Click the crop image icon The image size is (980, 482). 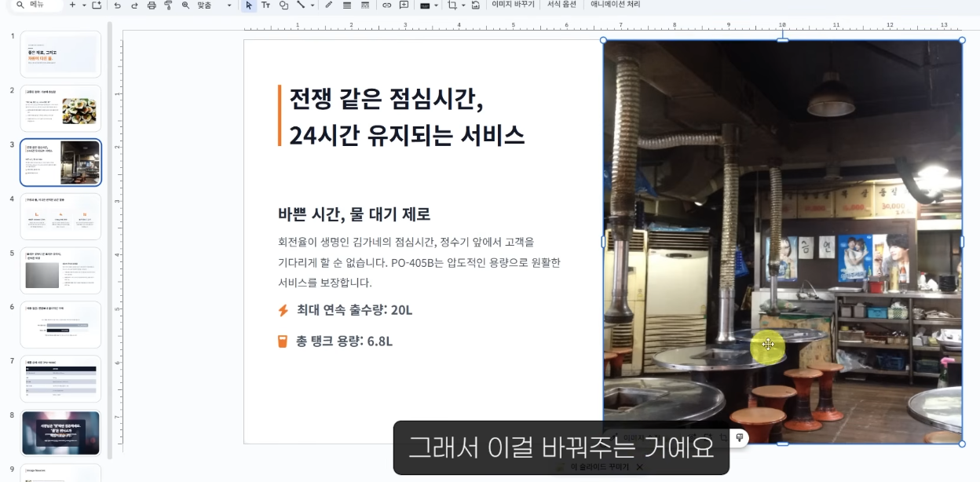pos(452,5)
